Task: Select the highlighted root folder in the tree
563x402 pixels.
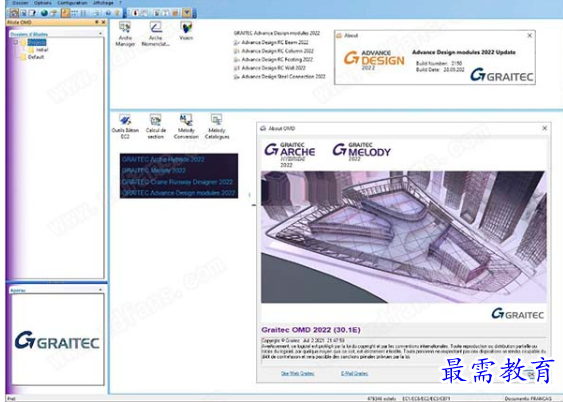Action: (37, 42)
